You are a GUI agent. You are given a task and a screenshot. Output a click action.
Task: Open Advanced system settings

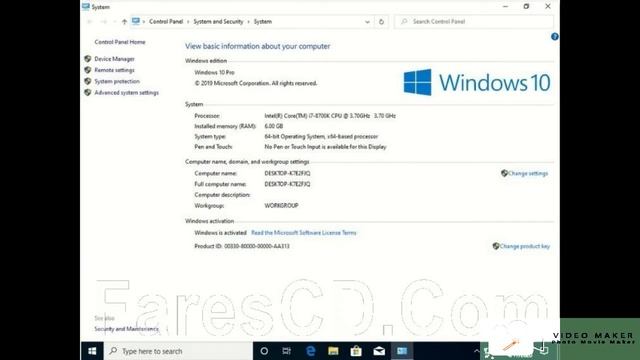pos(127,93)
